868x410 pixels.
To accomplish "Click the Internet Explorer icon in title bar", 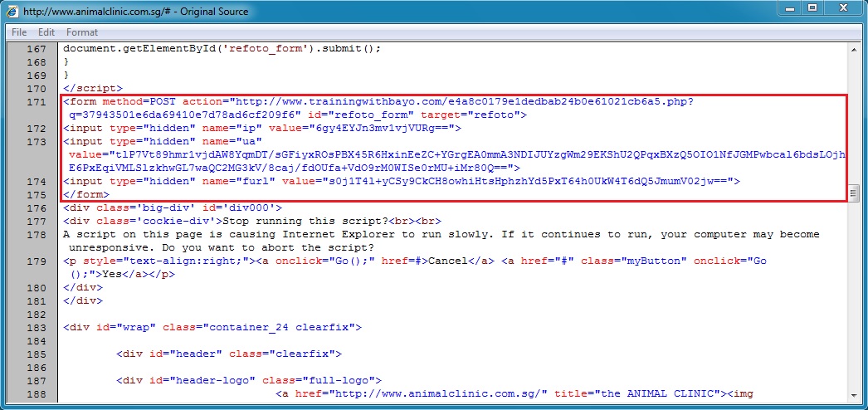I will point(12,11).
